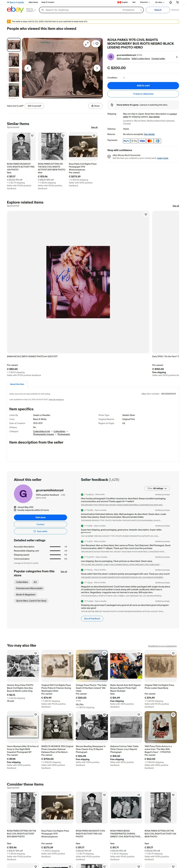
Task: Open Help & Contact
Action: click(x=48, y=2)
